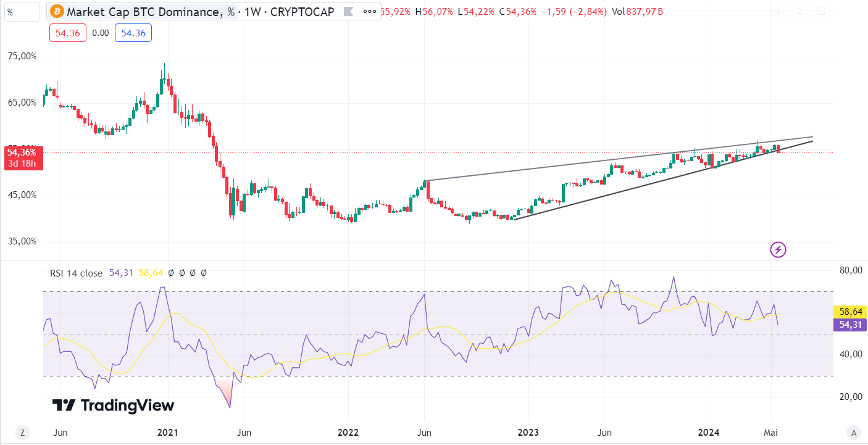Click the 2021 time axis label
This screenshot has width=868, height=445.
(x=168, y=432)
